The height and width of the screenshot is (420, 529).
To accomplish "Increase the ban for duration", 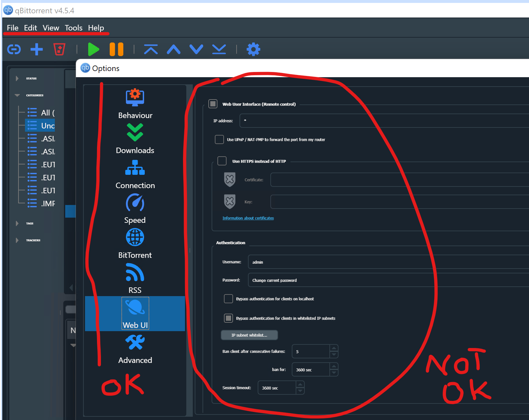I will (334, 366).
